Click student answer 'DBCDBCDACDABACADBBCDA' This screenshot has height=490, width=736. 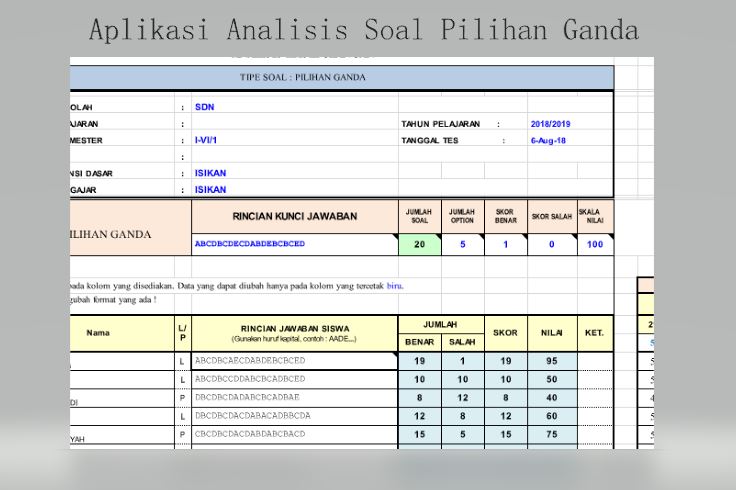click(x=295, y=416)
